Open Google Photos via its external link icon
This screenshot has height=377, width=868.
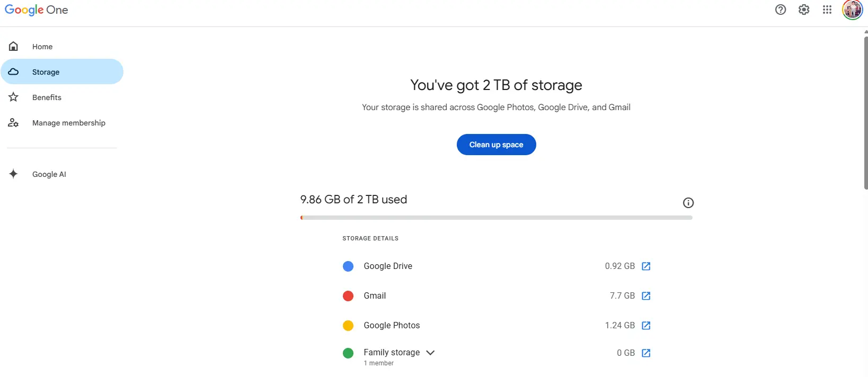[x=646, y=326]
